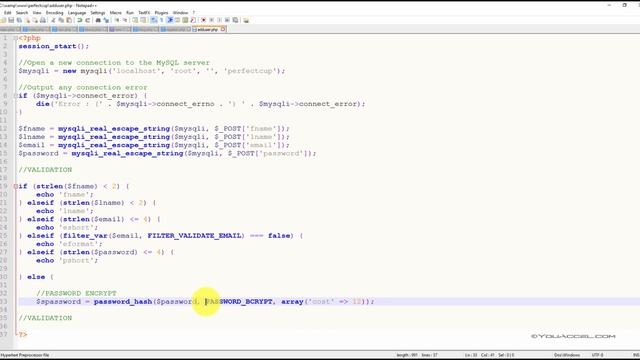640x360 pixels.
Task: Click the Save file toolbar icon
Action: pyautogui.click(x=11, y=20)
